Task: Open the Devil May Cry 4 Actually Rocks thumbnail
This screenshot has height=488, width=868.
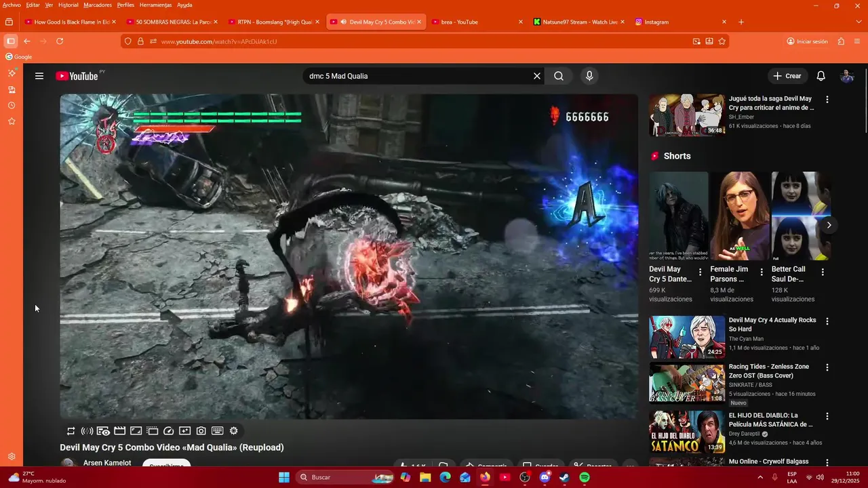Action: point(687,337)
